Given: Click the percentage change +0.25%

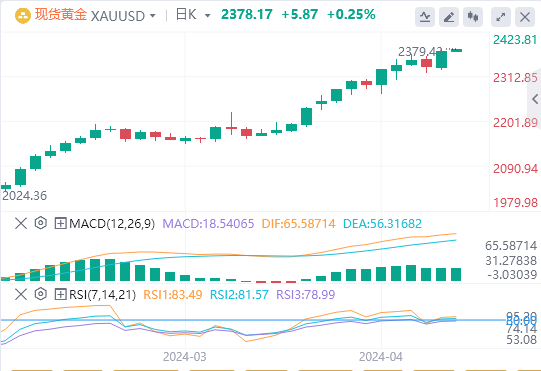Looking at the screenshot, I should [x=351, y=14].
